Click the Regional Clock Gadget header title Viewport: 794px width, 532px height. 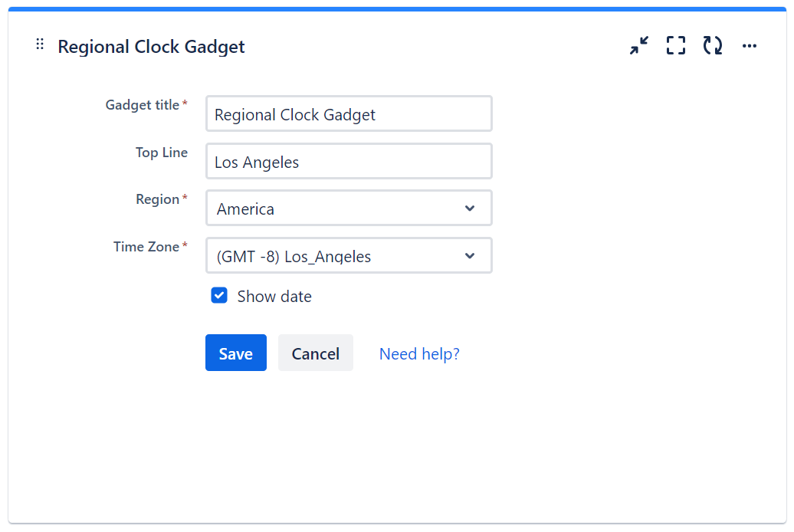point(151,47)
